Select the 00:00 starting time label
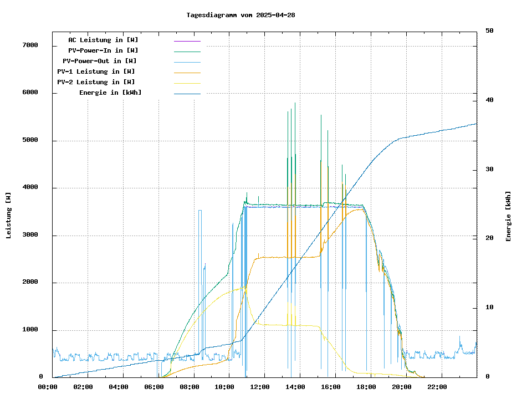Screen dimensions: 532x399 [x=48, y=387]
